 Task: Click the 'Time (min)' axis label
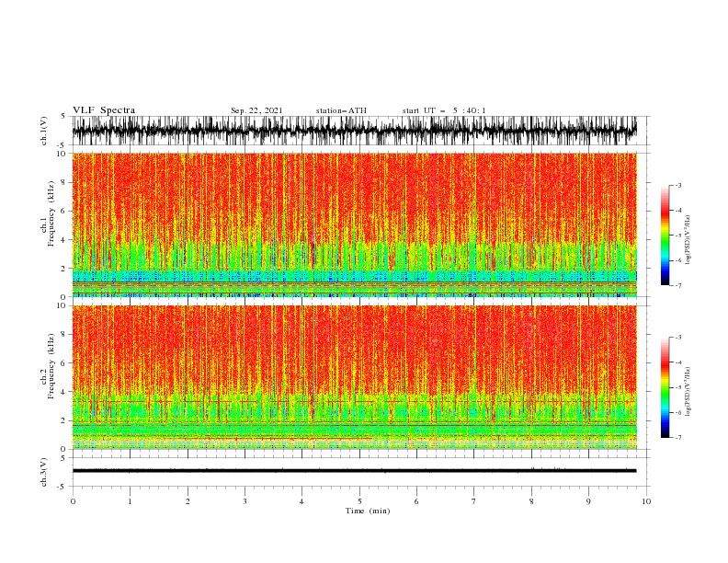(x=368, y=511)
